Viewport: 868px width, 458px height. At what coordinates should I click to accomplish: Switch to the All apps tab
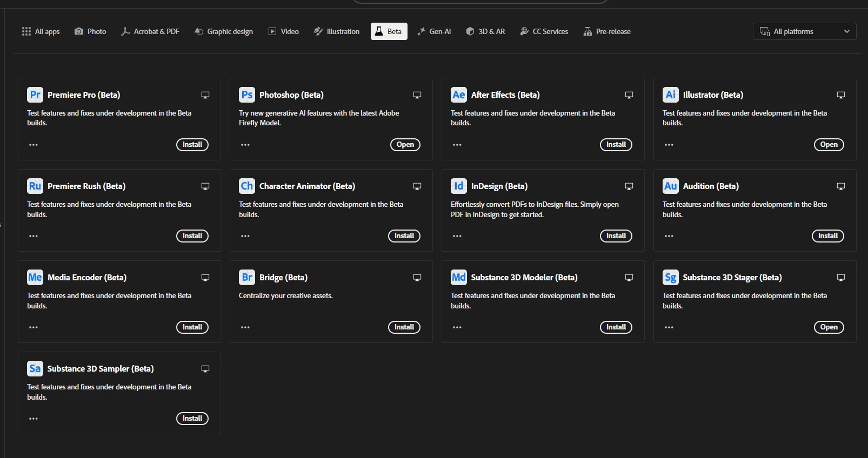[41, 31]
